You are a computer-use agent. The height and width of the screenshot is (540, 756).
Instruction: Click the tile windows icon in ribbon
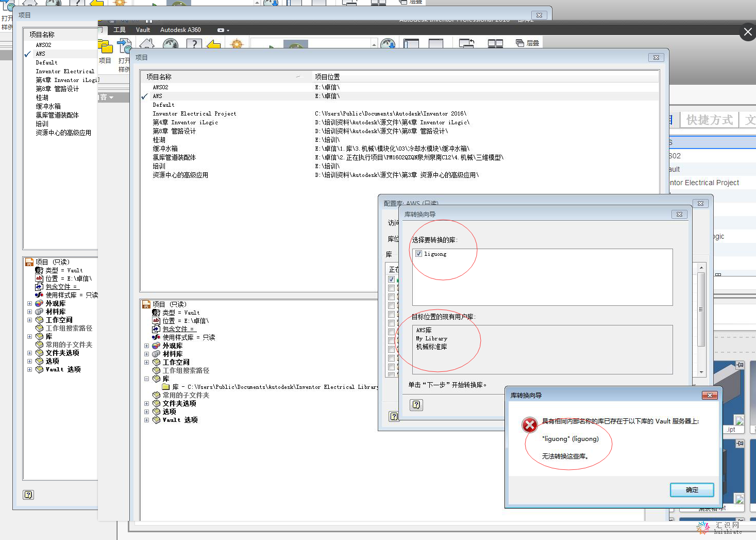pyautogui.click(x=495, y=43)
